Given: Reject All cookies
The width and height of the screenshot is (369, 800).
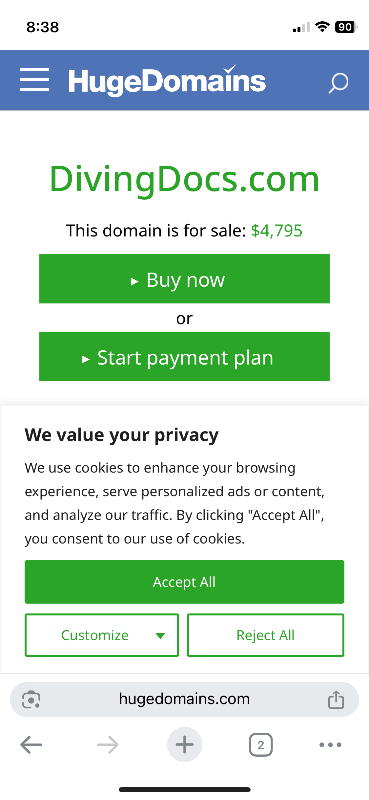Looking at the screenshot, I should click(x=265, y=635).
